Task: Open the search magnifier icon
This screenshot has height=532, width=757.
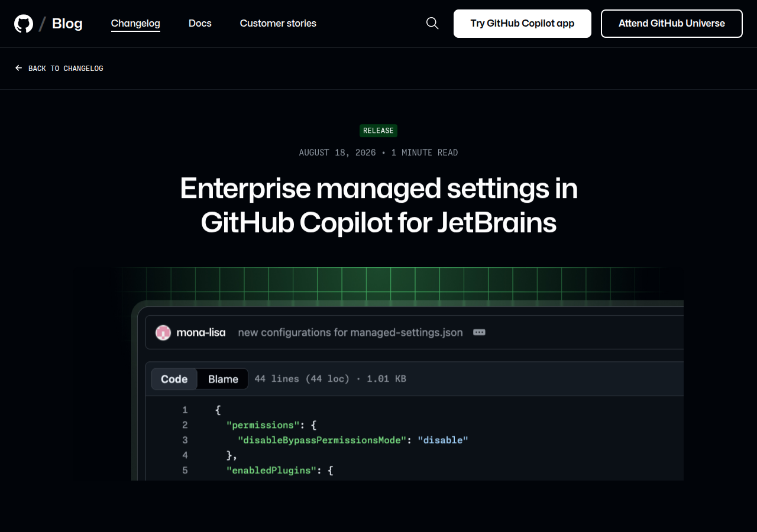Action: 432,24
